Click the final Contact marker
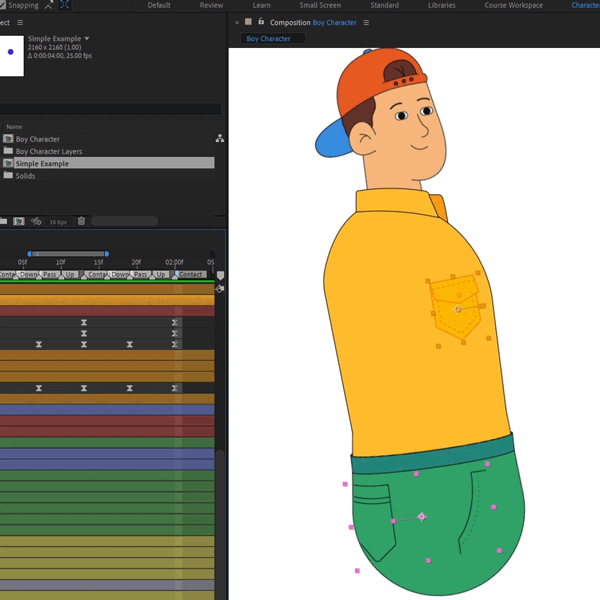Screen dimensions: 600x600 tap(190, 274)
